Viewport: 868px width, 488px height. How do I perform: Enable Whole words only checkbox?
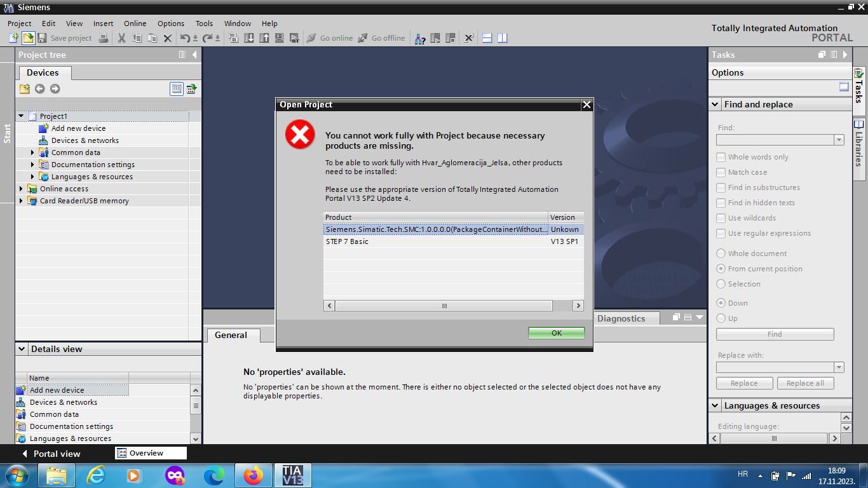[721, 157]
